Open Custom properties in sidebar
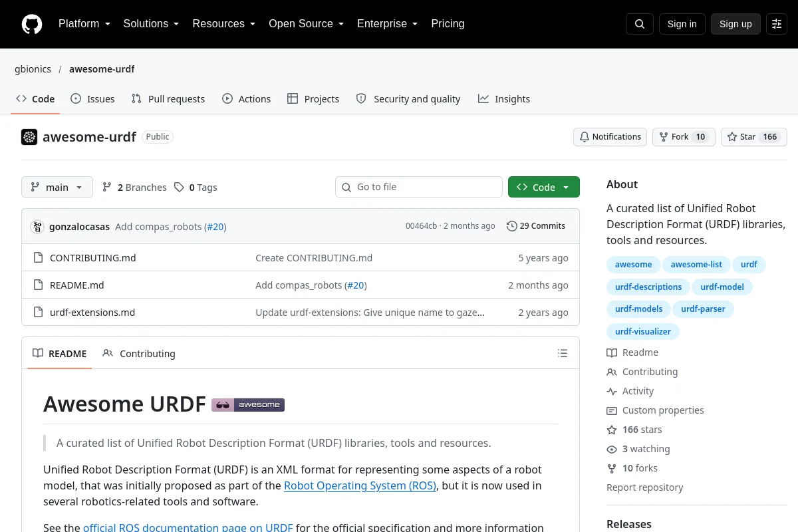798x532 pixels. 655,410
